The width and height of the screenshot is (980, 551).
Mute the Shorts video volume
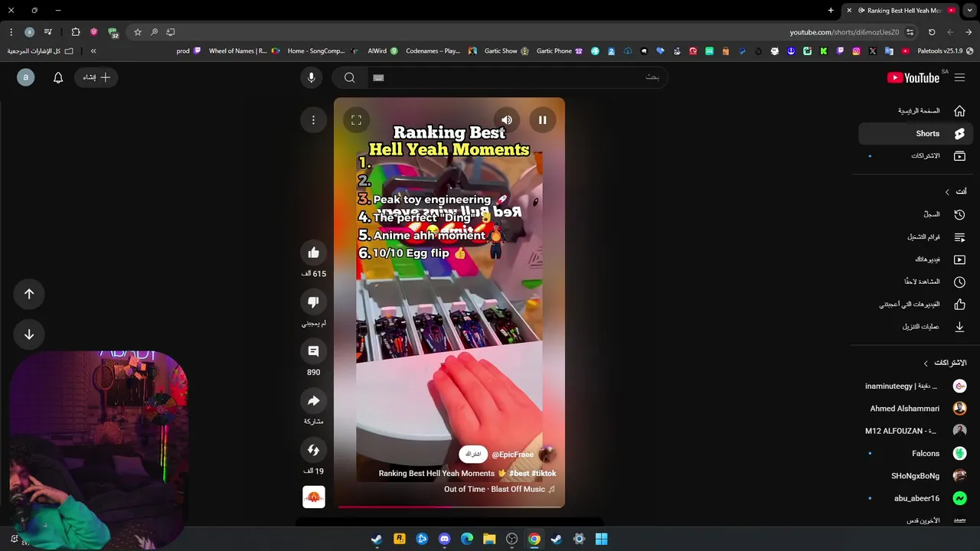point(507,120)
